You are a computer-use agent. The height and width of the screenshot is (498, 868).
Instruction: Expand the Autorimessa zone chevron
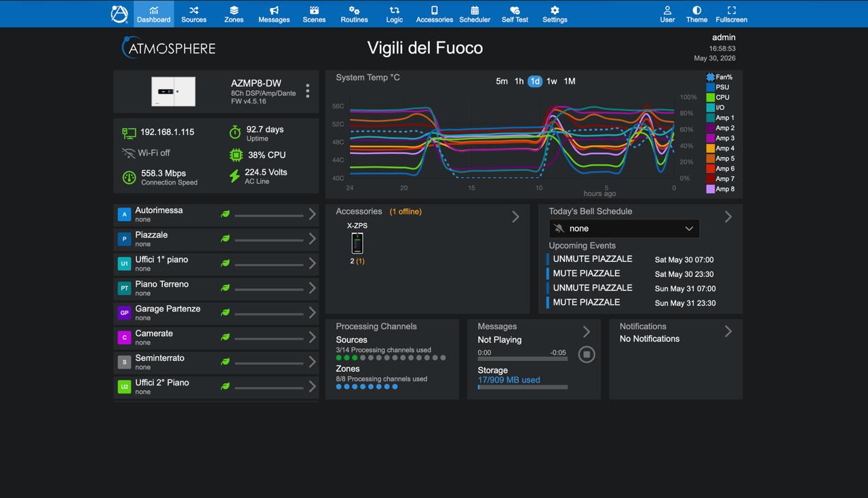312,214
